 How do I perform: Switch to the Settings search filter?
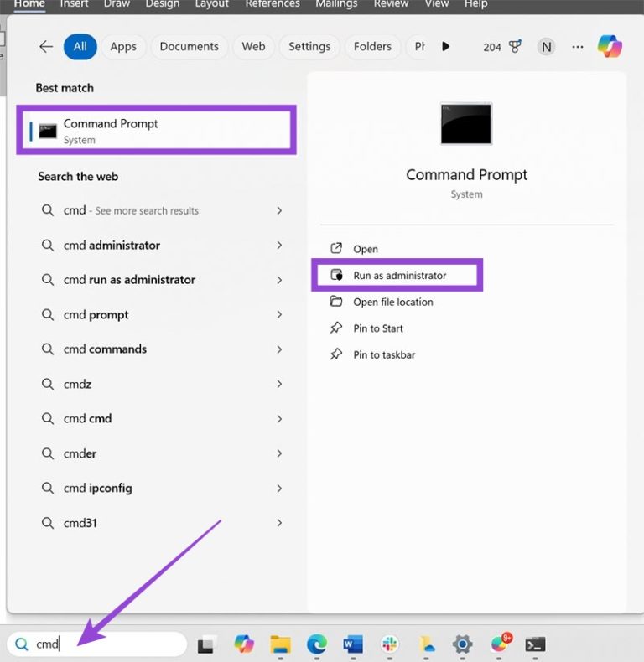(x=309, y=46)
